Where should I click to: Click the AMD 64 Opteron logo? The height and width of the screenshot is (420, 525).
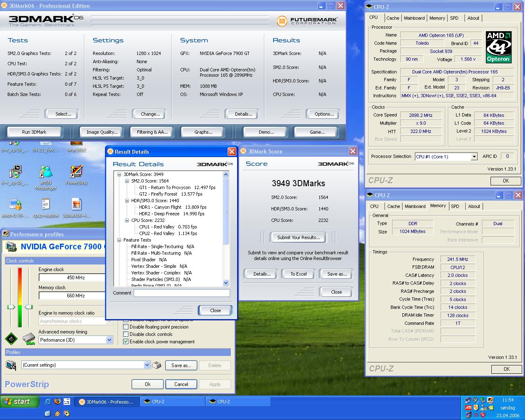coord(498,46)
